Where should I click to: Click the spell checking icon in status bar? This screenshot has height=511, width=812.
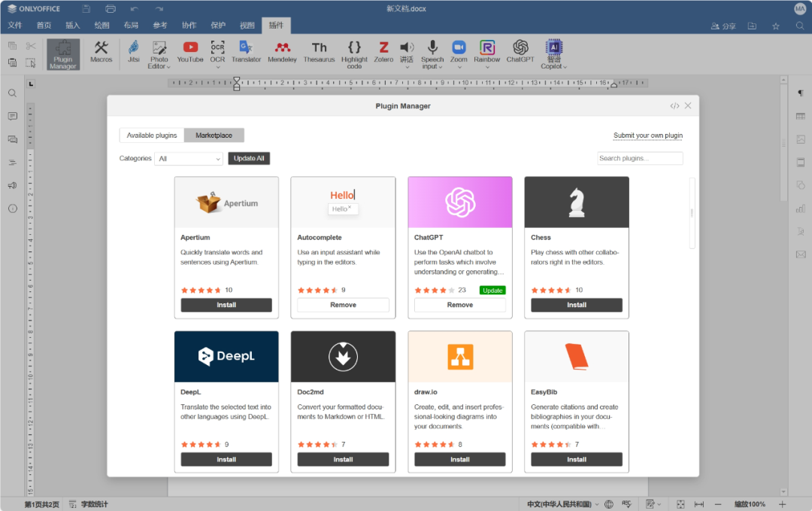(x=626, y=504)
